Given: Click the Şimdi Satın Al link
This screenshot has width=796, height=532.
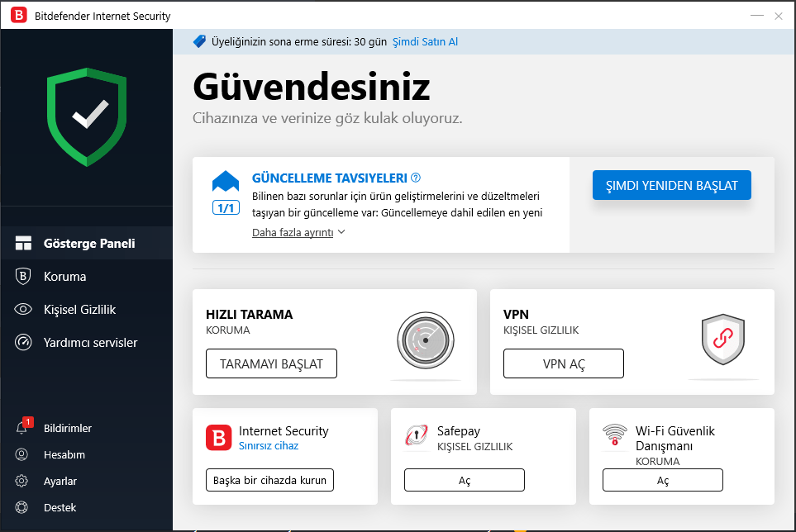Looking at the screenshot, I should [425, 41].
